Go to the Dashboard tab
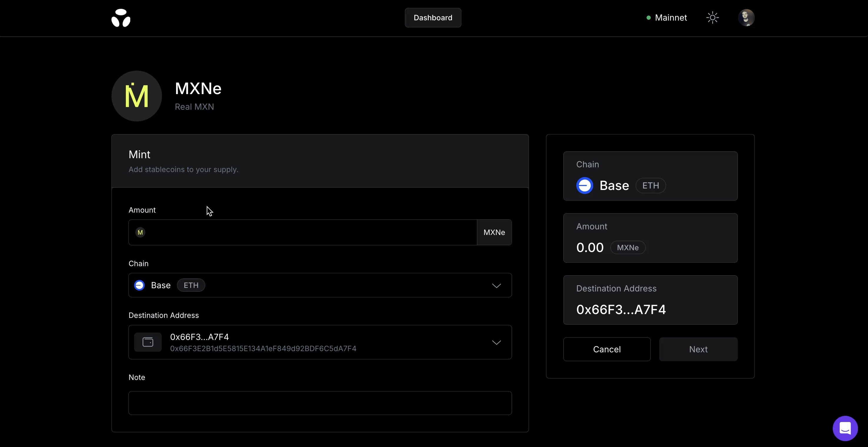 point(433,18)
